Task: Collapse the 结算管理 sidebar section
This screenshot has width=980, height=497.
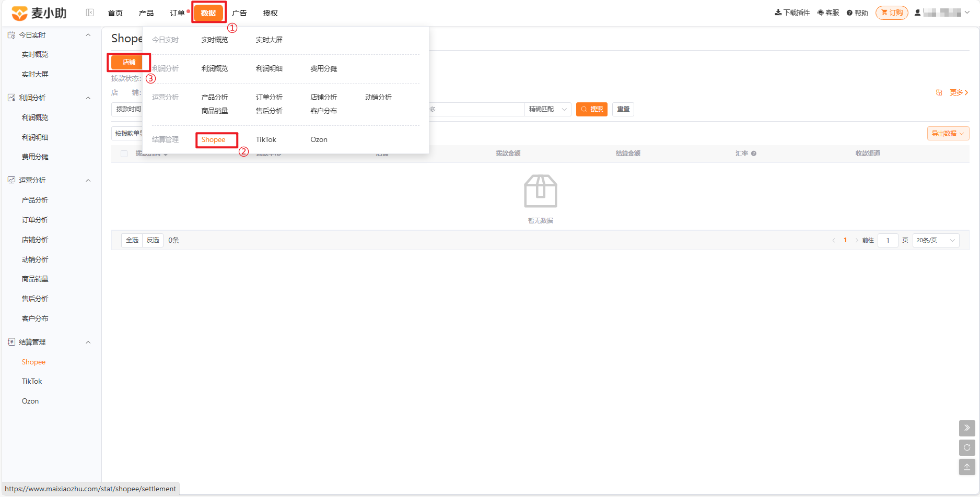Action: coord(88,342)
